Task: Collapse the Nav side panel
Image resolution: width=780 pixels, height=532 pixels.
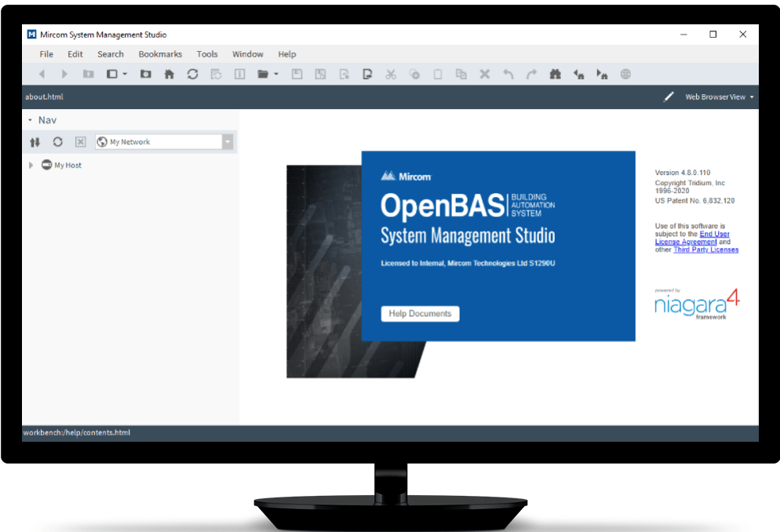Action: [x=30, y=120]
